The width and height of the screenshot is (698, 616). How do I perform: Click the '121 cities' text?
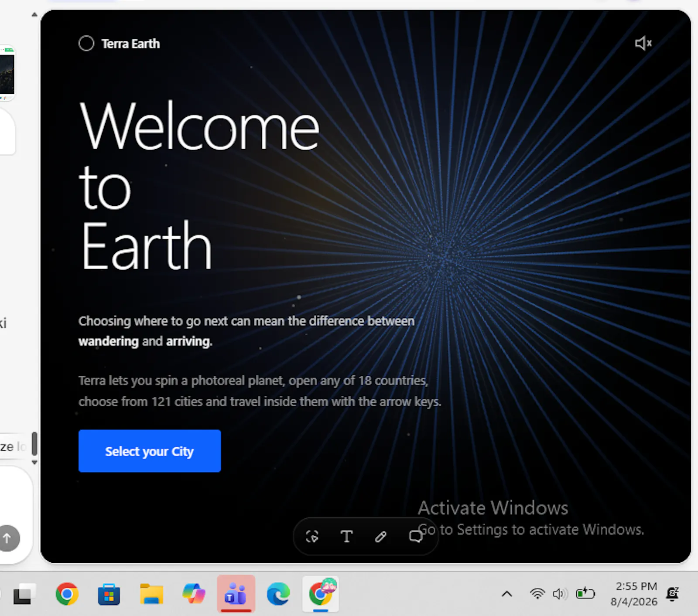(176, 402)
